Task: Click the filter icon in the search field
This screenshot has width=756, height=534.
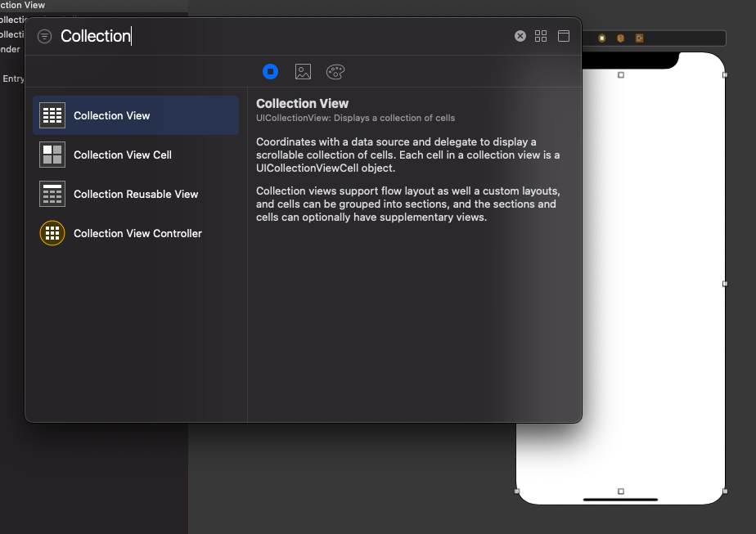Action: 43,36
